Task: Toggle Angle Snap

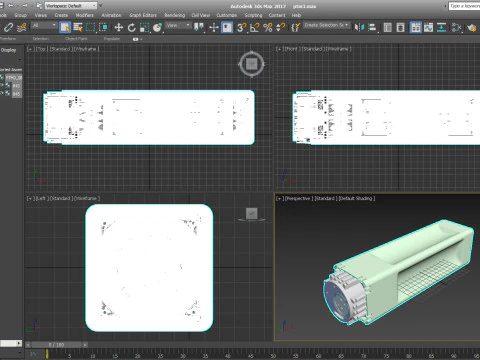Action: click(x=255, y=27)
